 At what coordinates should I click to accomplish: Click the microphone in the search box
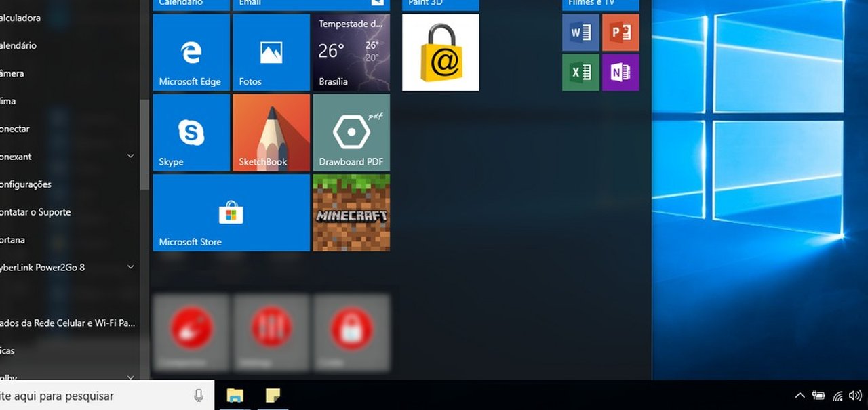click(x=199, y=396)
